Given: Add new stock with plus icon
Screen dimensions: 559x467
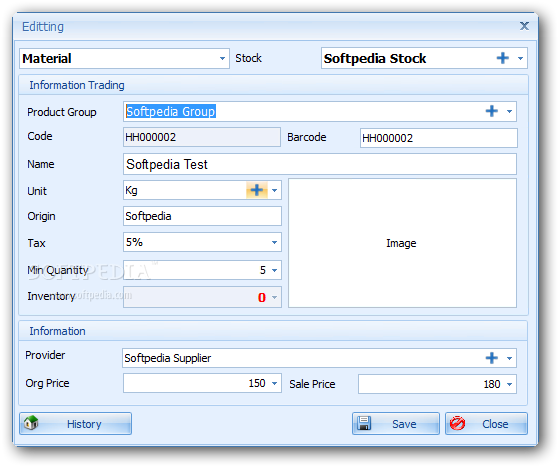Looking at the screenshot, I should point(503,58).
